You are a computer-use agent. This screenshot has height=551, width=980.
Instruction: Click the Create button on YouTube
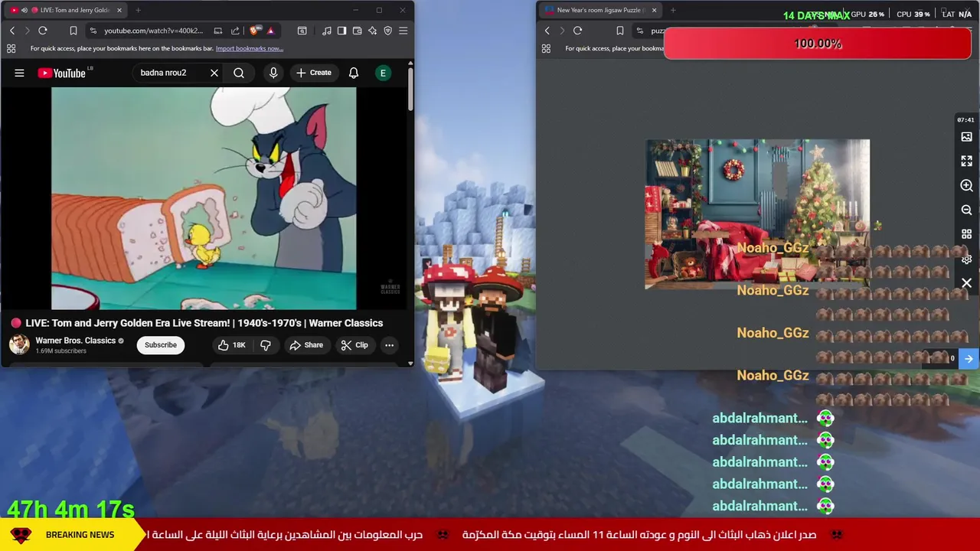pyautogui.click(x=314, y=73)
